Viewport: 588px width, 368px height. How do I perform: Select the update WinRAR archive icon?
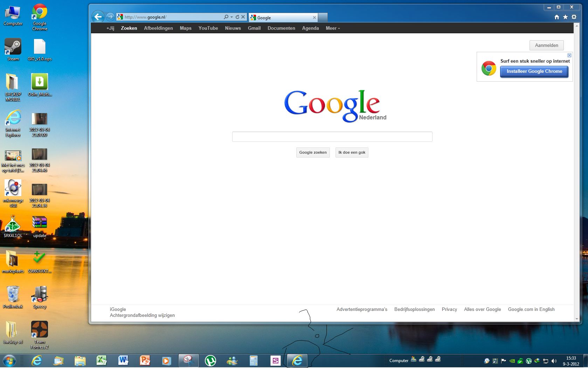(x=40, y=227)
